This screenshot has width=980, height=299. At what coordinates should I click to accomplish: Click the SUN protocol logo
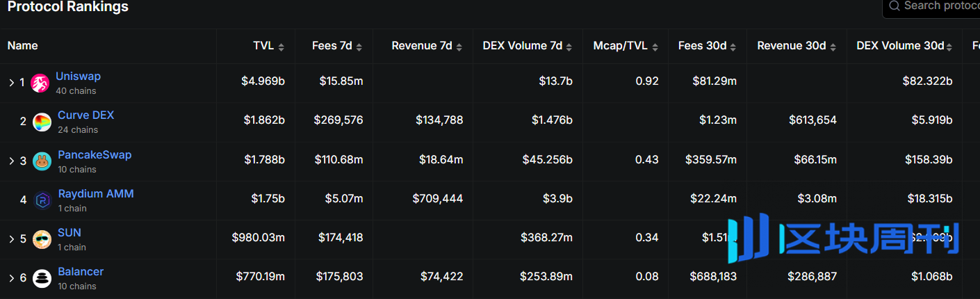click(x=42, y=239)
